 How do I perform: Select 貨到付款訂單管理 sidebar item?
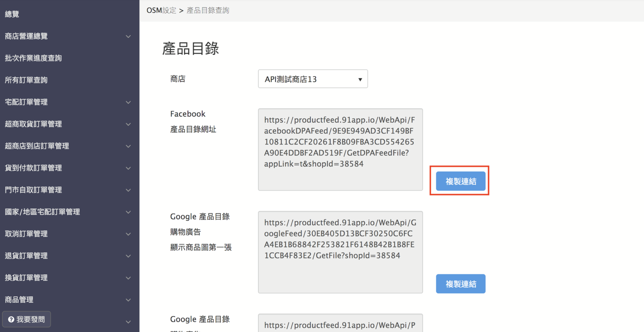click(33, 168)
